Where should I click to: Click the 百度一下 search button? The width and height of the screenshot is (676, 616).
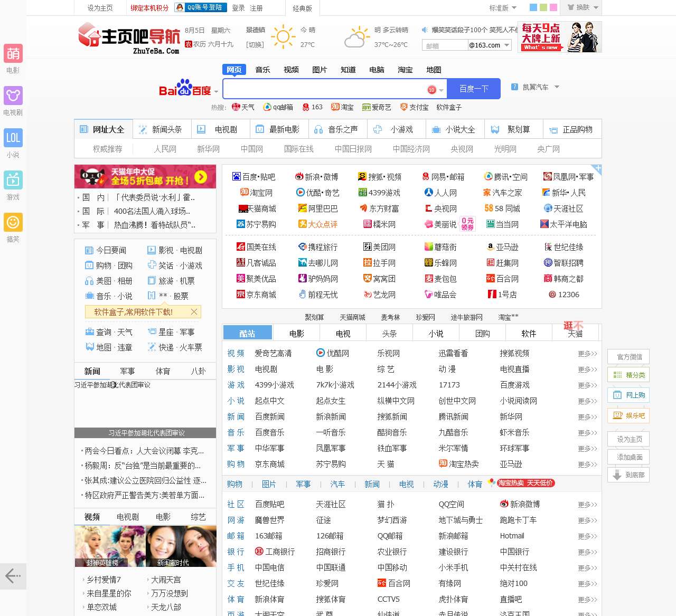point(474,89)
